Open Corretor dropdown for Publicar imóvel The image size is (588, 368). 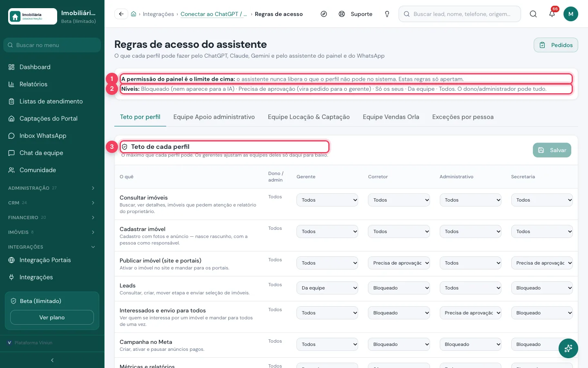click(399, 263)
